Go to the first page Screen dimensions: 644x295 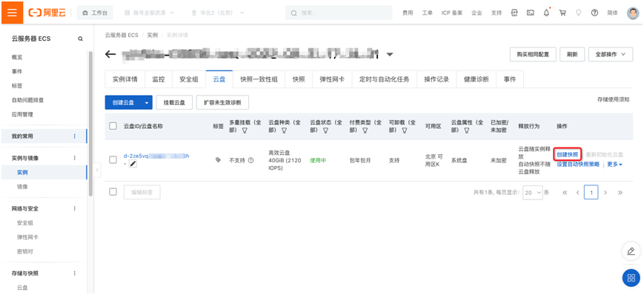(x=565, y=192)
